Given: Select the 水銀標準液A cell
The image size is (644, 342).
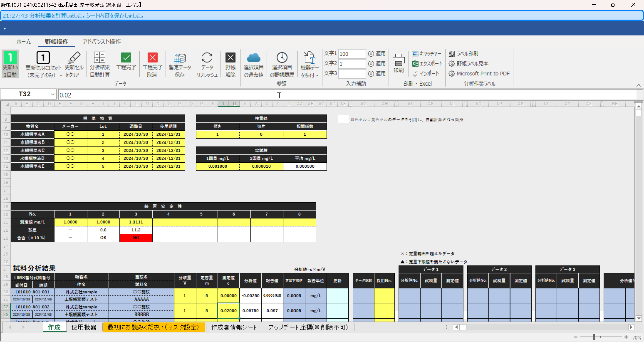Looking at the screenshot, I should pyautogui.click(x=33, y=134).
